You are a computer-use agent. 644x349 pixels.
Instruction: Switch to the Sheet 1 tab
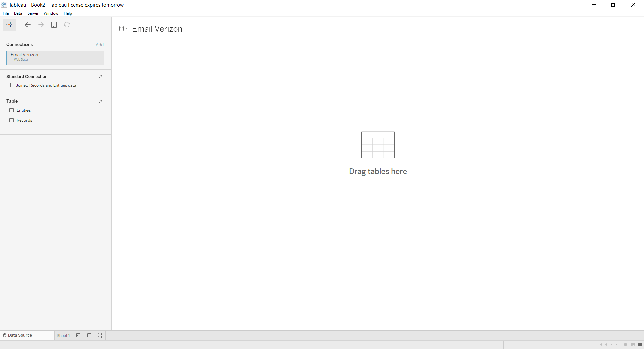(x=63, y=336)
